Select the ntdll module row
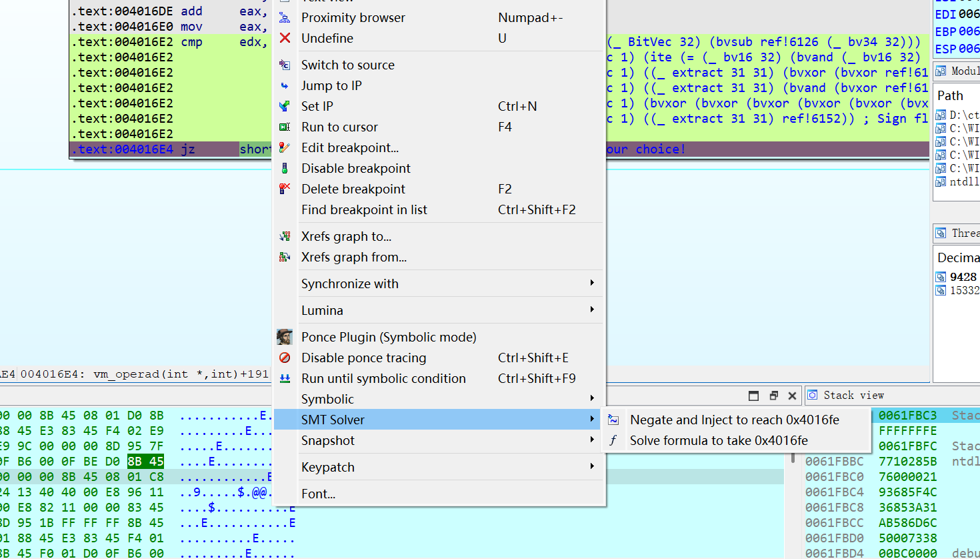Viewport: 980px width, 559px height. 957,181
